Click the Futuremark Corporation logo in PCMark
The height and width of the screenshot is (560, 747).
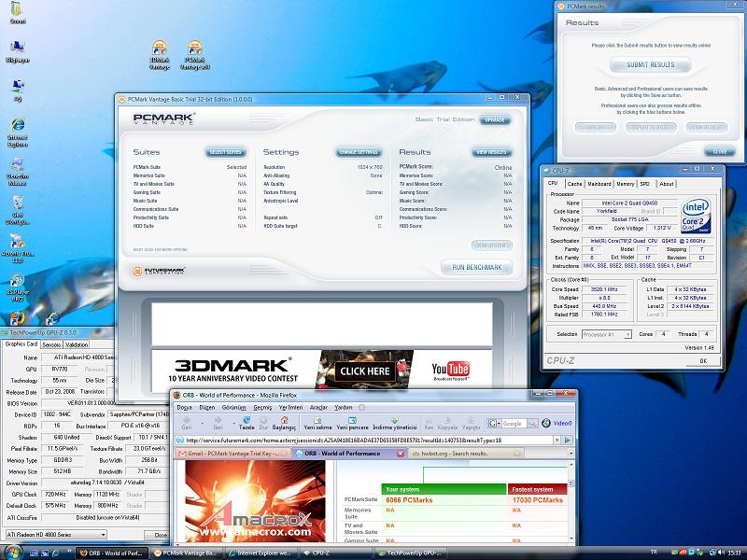point(159,271)
